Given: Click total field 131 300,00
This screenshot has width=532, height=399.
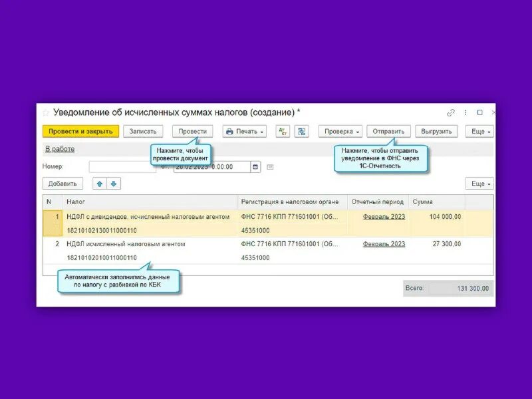Looking at the screenshot, I should click(x=460, y=289).
